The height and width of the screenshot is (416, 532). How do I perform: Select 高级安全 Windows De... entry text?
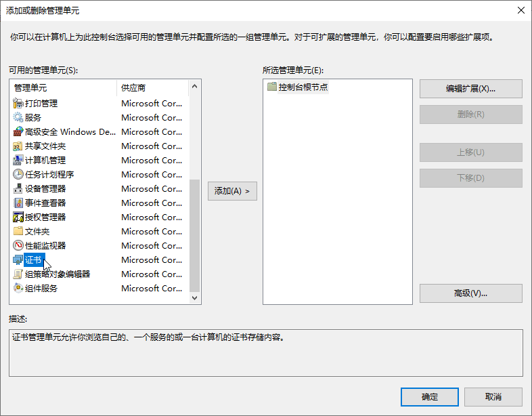pyautogui.click(x=70, y=131)
